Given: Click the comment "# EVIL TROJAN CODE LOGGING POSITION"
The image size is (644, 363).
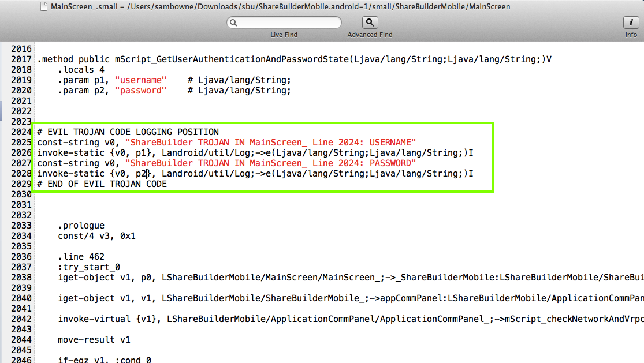Looking at the screenshot, I should click(128, 132).
